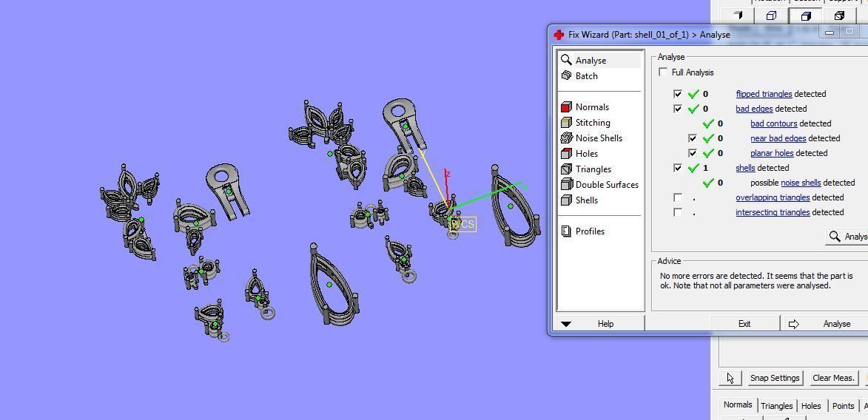This screenshot has width=868, height=420.
Task: Open the planar holes link
Action: tap(773, 153)
